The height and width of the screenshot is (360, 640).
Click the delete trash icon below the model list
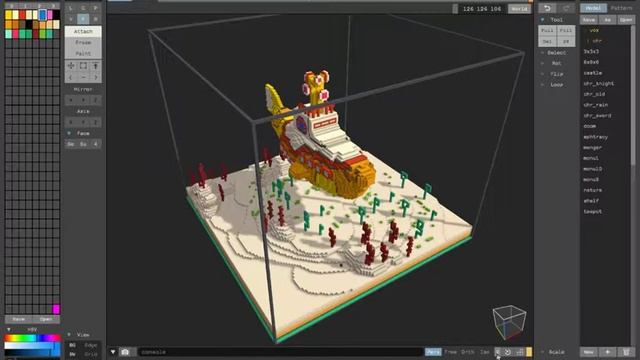pos(626,352)
